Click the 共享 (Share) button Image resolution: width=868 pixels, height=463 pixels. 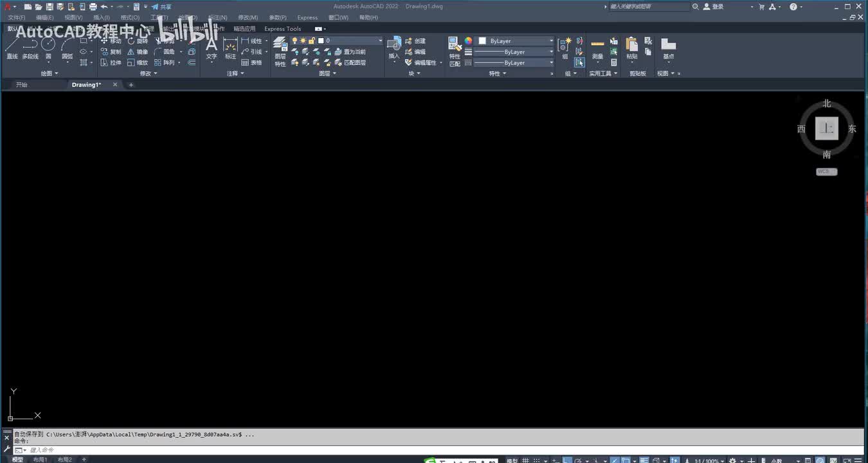161,6
